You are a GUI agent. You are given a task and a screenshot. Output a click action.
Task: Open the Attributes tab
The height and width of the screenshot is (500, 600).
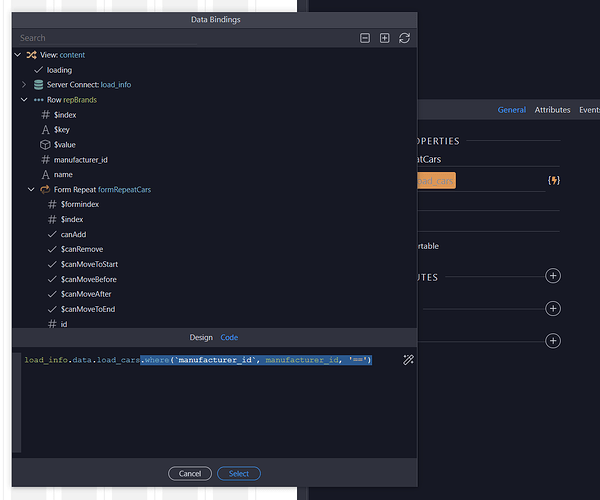(x=552, y=110)
